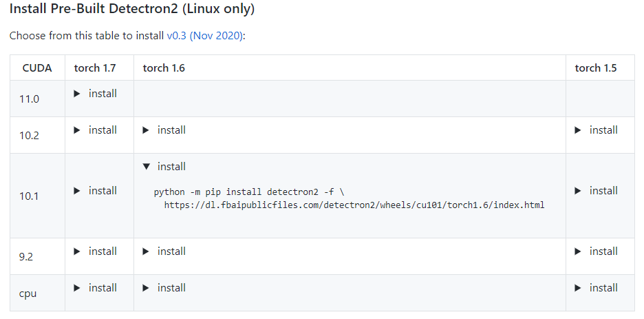Click the cu101 torch1.6 wheels URL text
Screen dimensions: 644x319
tap(354, 205)
